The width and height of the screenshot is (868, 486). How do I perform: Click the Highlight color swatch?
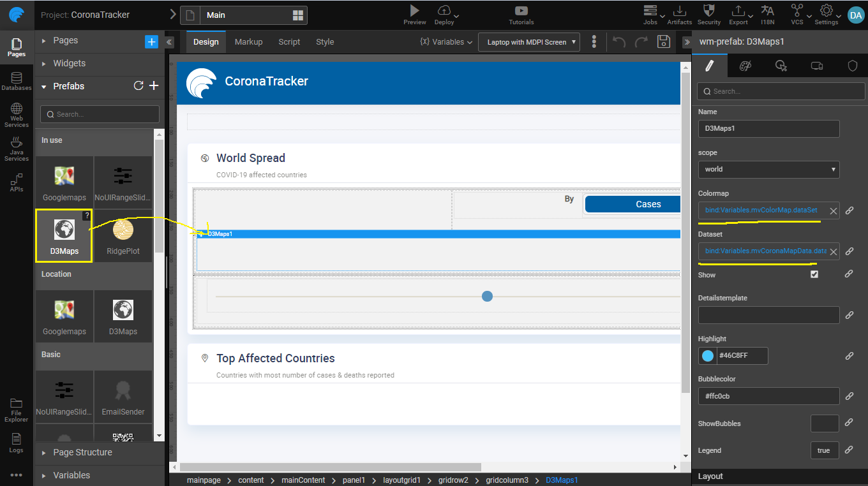click(x=707, y=356)
